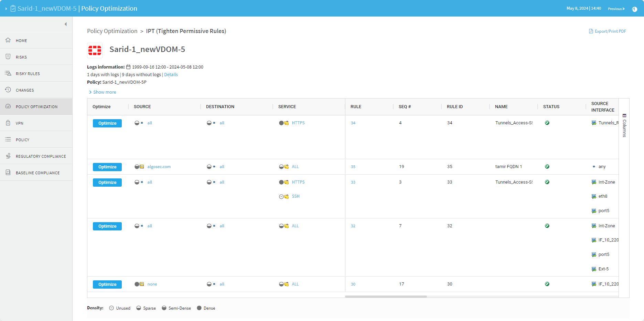Screen dimensions: 644x321
Task: Click the Export/Print PDF icon
Action: [x=591, y=31]
